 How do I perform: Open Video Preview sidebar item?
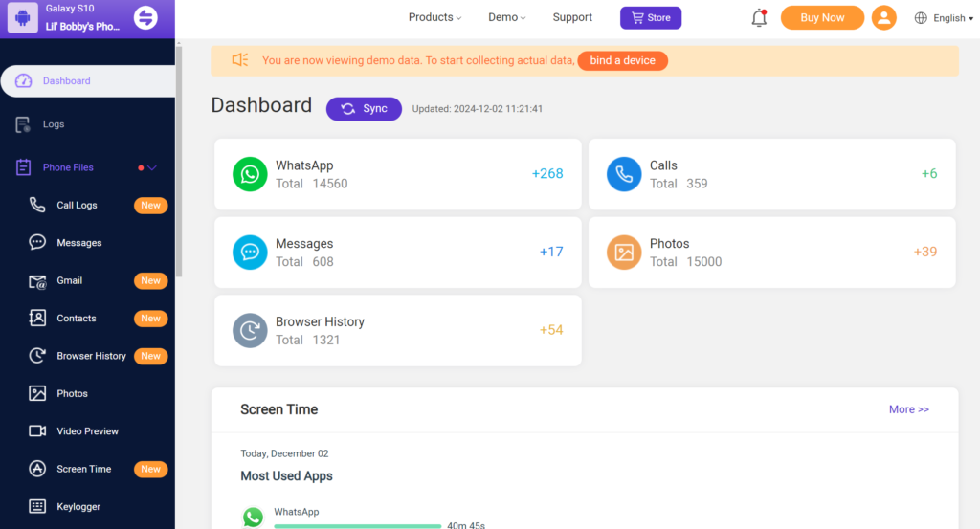(x=88, y=430)
